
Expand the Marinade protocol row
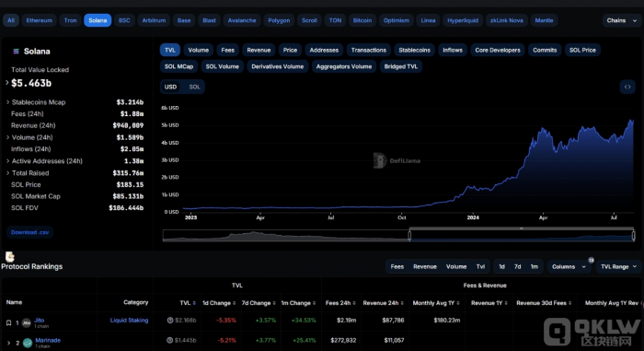tap(8, 343)
